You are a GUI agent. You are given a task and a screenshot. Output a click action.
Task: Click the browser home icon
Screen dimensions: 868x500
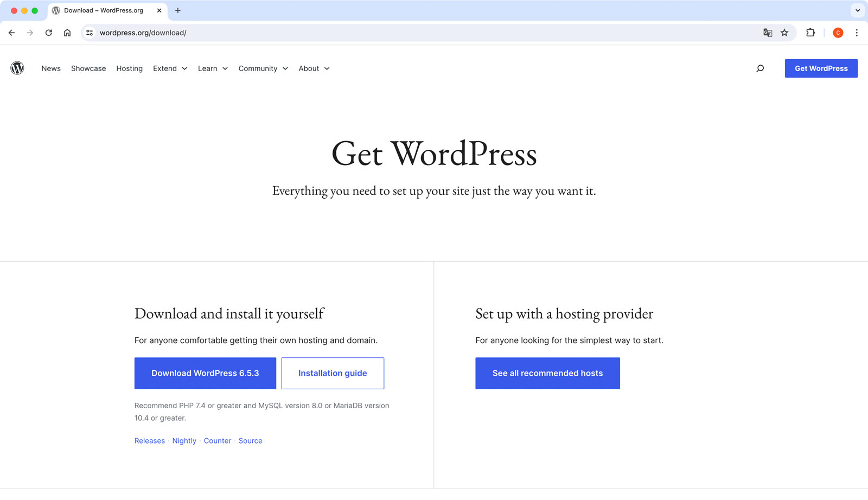click(67, 33)
